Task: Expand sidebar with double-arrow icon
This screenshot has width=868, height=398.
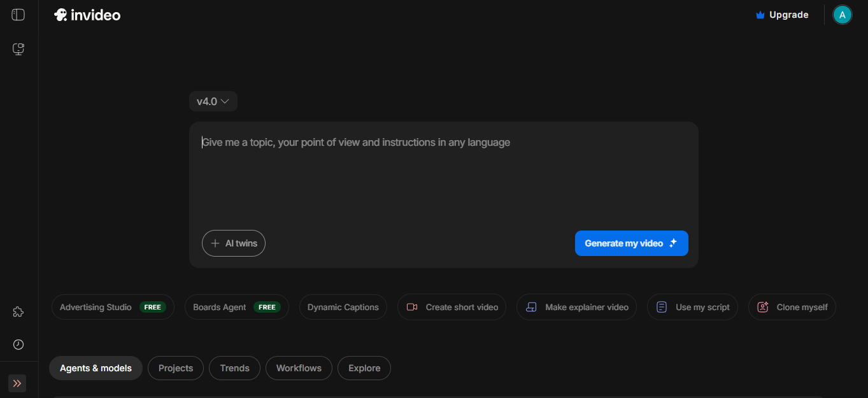Action: tap(17, 383)
